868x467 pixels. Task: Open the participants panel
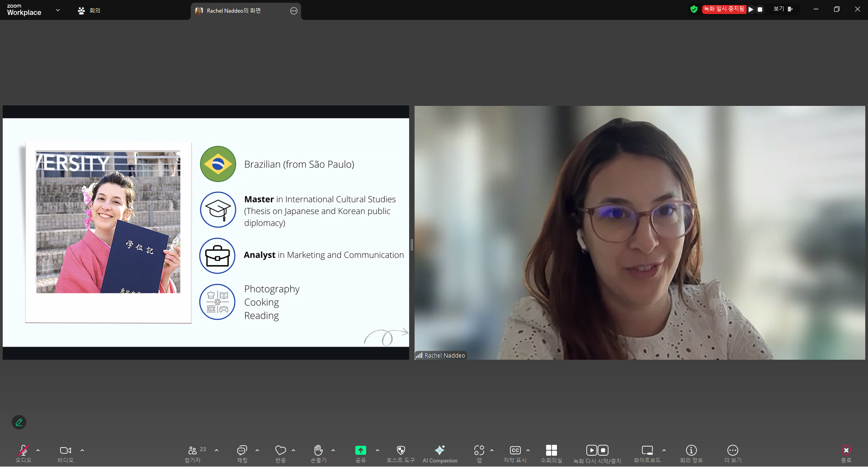(193, 451)
